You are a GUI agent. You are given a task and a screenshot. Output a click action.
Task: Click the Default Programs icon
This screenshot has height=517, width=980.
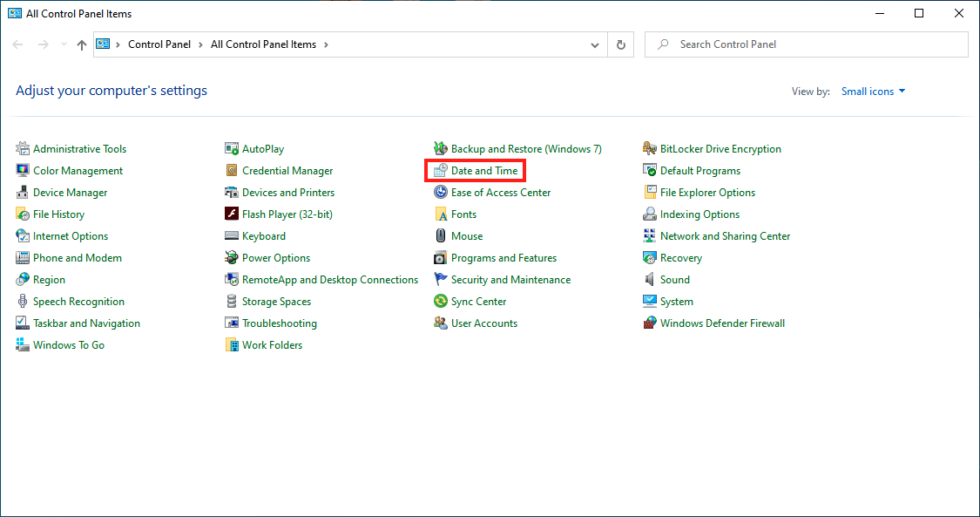pos(650,171)
